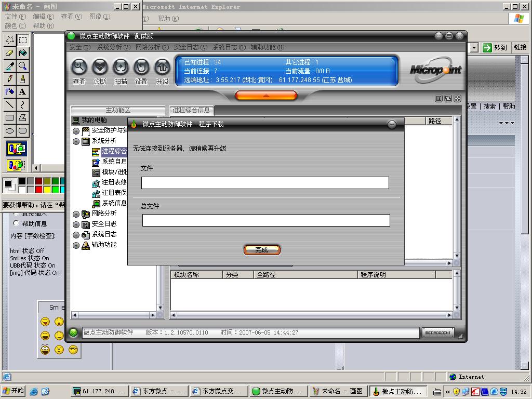Viewport: 532px width, 399px height.
Task: Activate the Magnifier tool in Paint
Action: click(x=23, y=66)
